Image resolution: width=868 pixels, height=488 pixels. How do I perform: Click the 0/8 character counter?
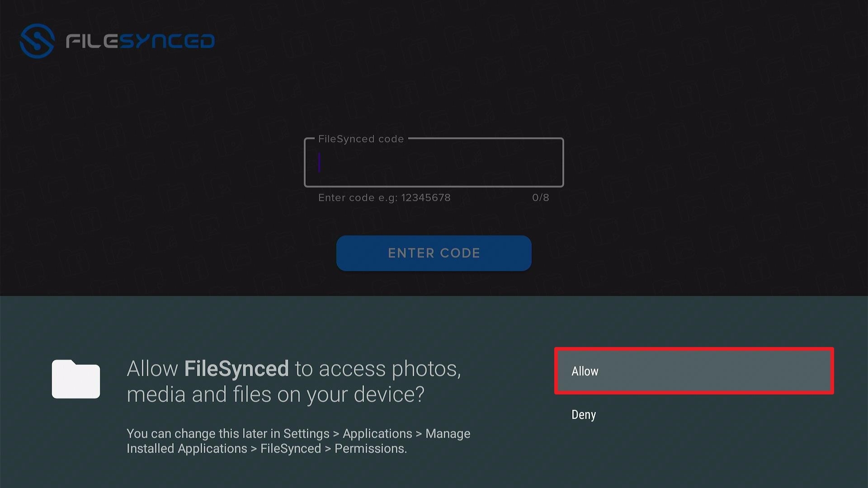[x=541, y=198]
